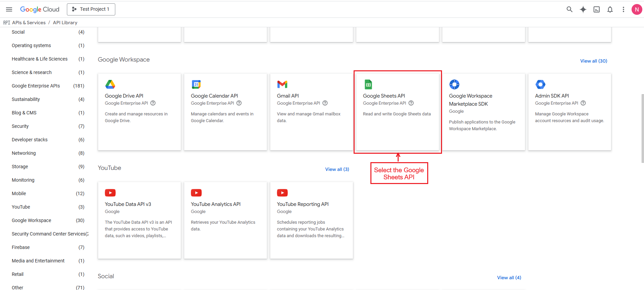Click the user account avatar
Image resolution: width=644 pixels, height=290 pixels.
(636, 9)
